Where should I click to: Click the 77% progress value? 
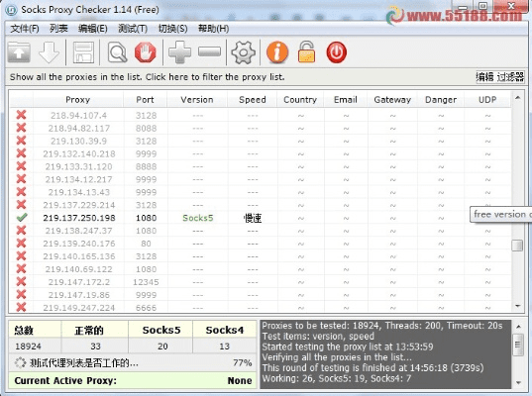243,362
